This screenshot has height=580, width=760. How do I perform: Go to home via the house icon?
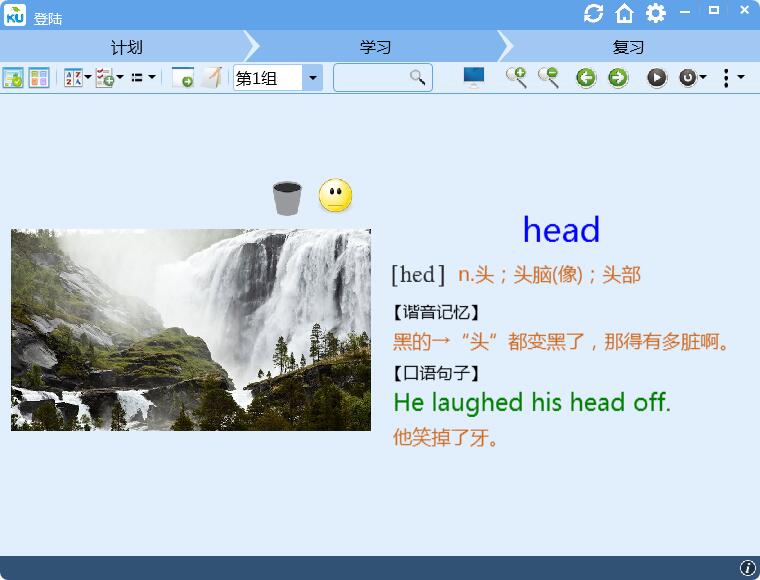(624, 13)
